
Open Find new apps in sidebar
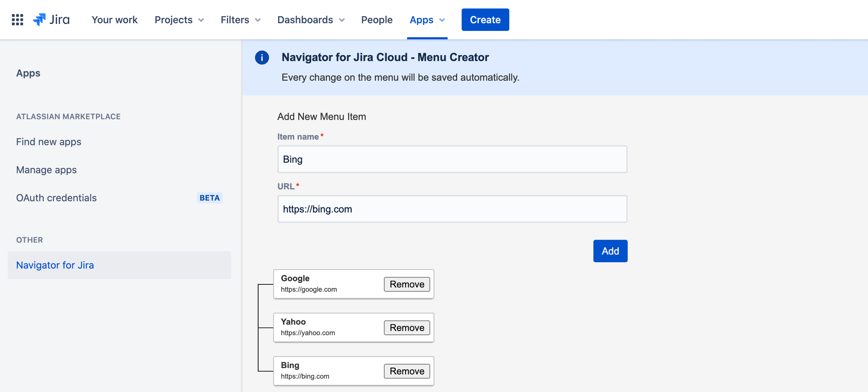[49, 142]
